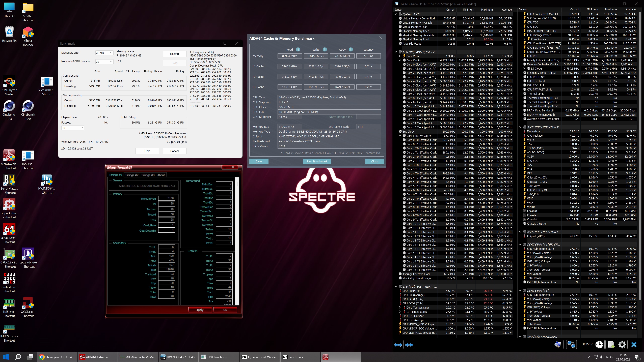The width and height of the screenshot is (644, 362).
Task: Select the OCCT.exe shortcut desktop icon
Action: pyautogui.click(x=28, y=307)
